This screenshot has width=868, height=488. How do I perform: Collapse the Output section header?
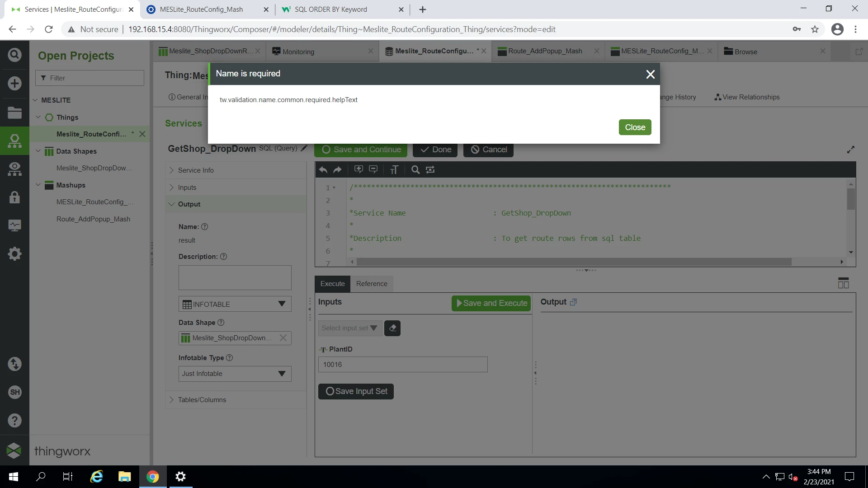click(x=189, y=204)
